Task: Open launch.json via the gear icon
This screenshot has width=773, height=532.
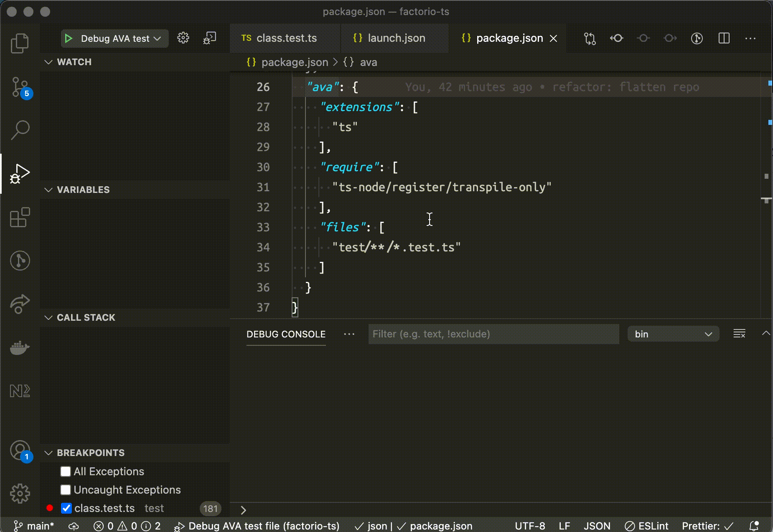Action: pyautogui.click(x=183, y=38)
